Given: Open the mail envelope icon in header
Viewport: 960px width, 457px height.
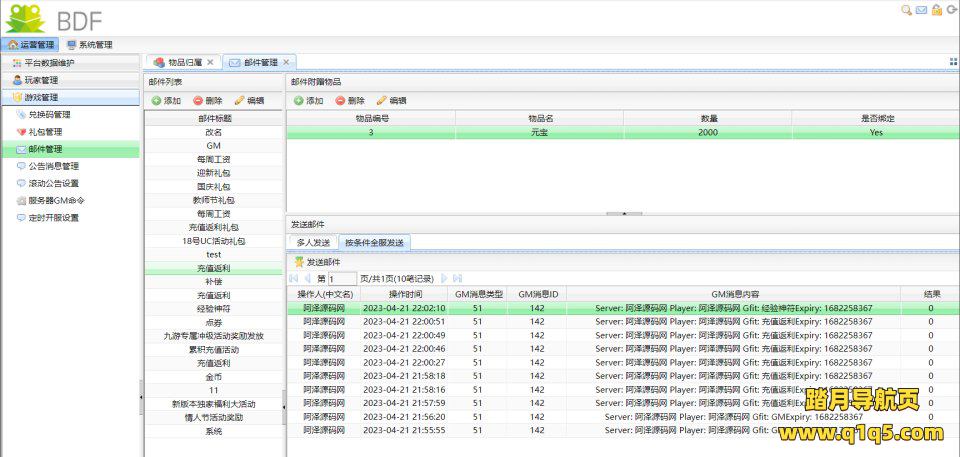Looking at the screenshot, I should [x=921, y=10].
